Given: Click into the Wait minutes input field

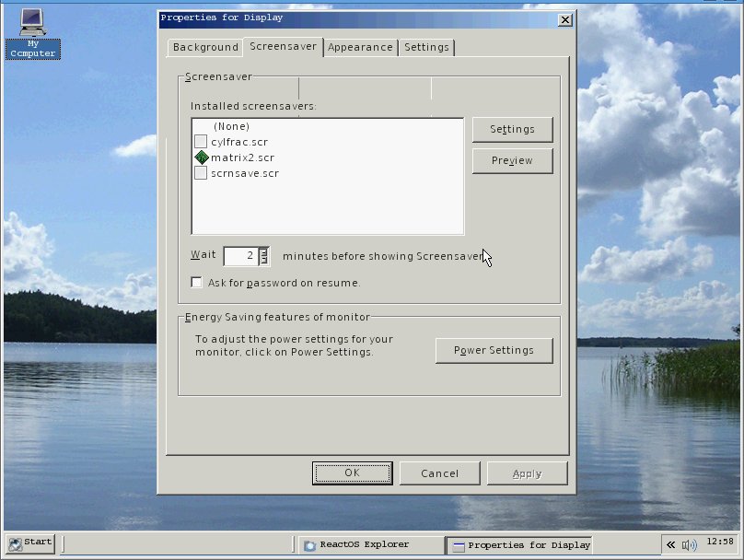Looking at the screenshot, I should [240, 256].
